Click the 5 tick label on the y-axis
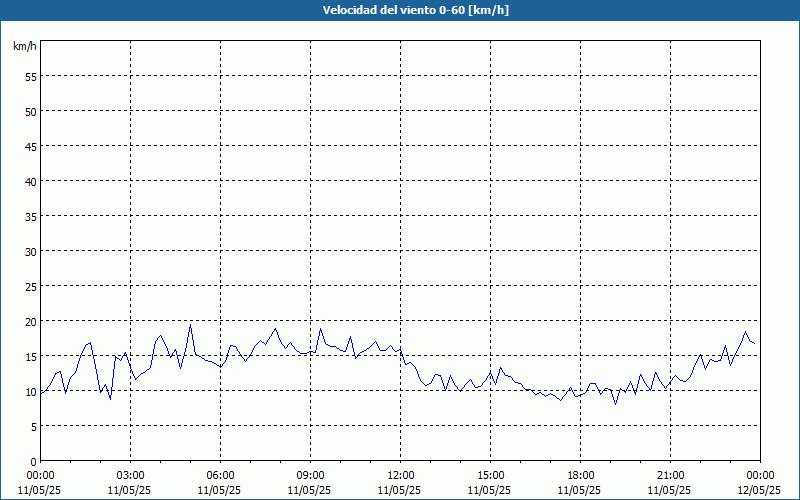The image size is (800, 500). [33, 426]
